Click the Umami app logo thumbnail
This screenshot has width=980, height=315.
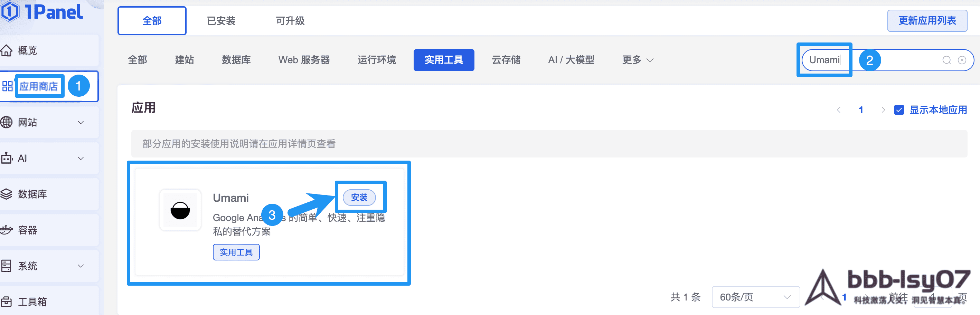180,210
